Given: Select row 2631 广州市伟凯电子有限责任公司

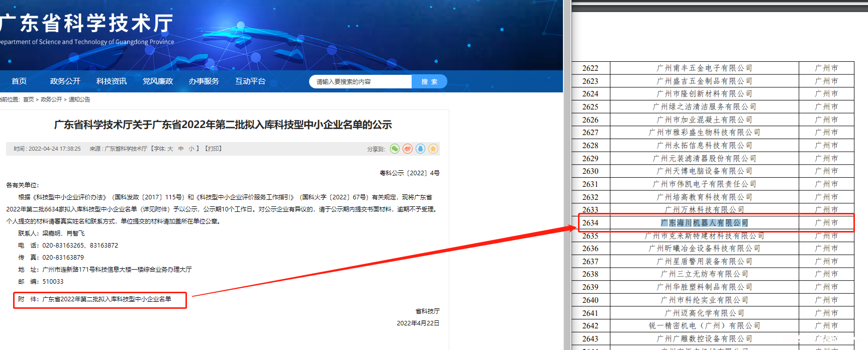Looking at the screenshot, I should pyautogui.click(x=713, y=184).
